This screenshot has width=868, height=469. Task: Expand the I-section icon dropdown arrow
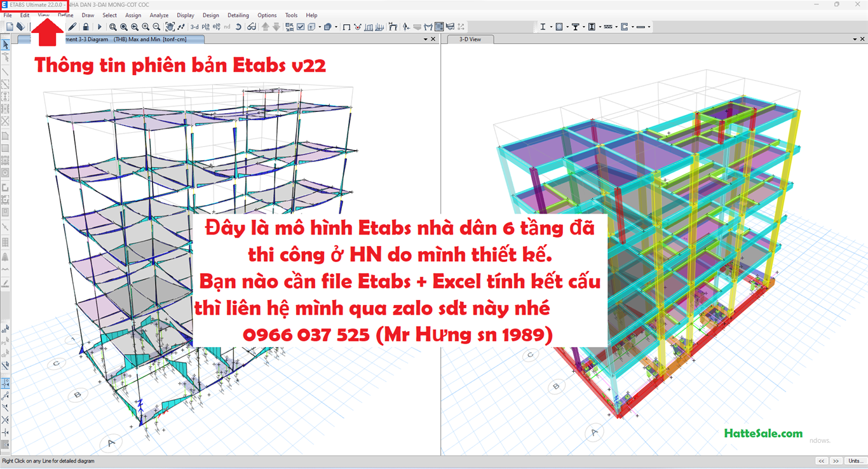click(x=552, y=27)
